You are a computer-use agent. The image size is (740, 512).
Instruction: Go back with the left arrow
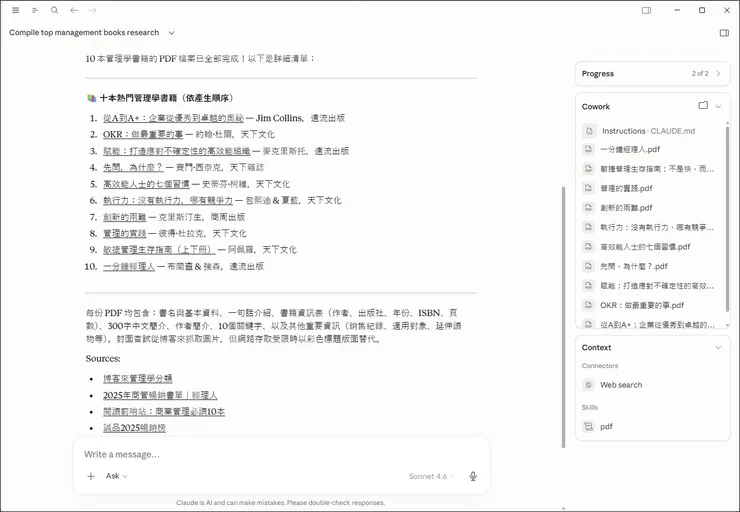[x=74, y=10]
